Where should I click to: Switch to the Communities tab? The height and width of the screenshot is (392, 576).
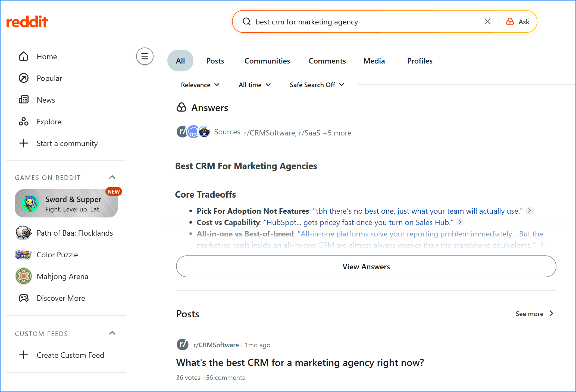[x=267, y=61]
